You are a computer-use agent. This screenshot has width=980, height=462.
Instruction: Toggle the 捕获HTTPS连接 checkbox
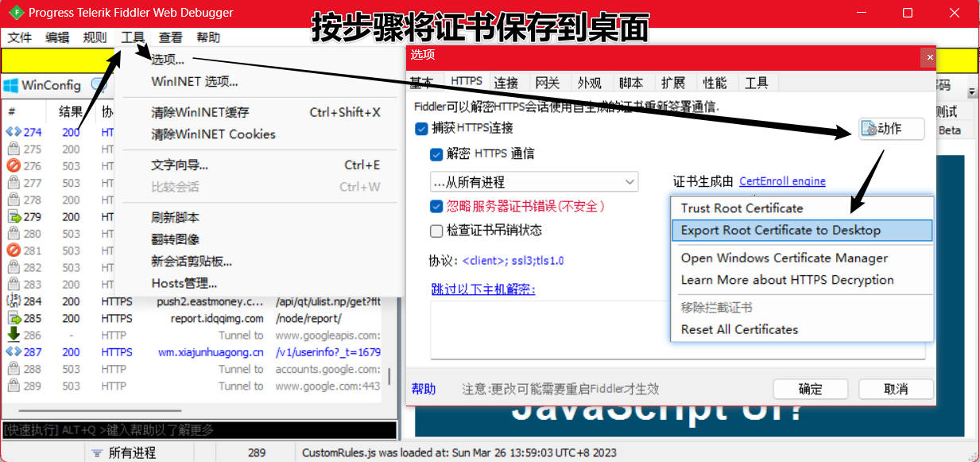(x=421, y=128)
